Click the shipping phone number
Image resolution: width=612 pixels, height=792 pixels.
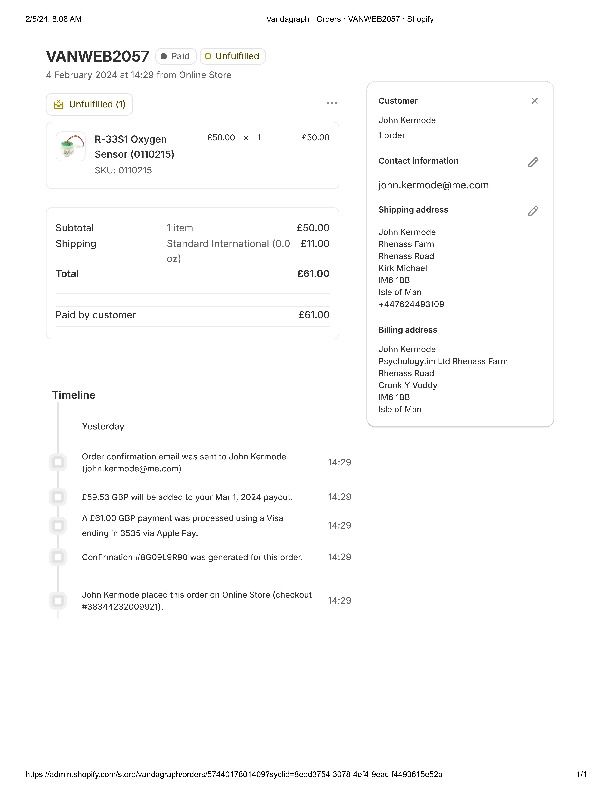coord(411,304)
